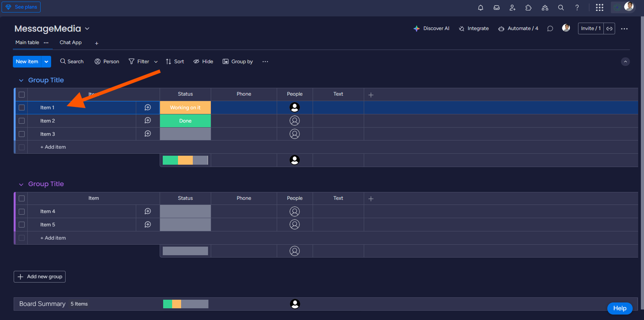
Task: Open board discussion speech bubble icon
Action: tap(550, 28)
